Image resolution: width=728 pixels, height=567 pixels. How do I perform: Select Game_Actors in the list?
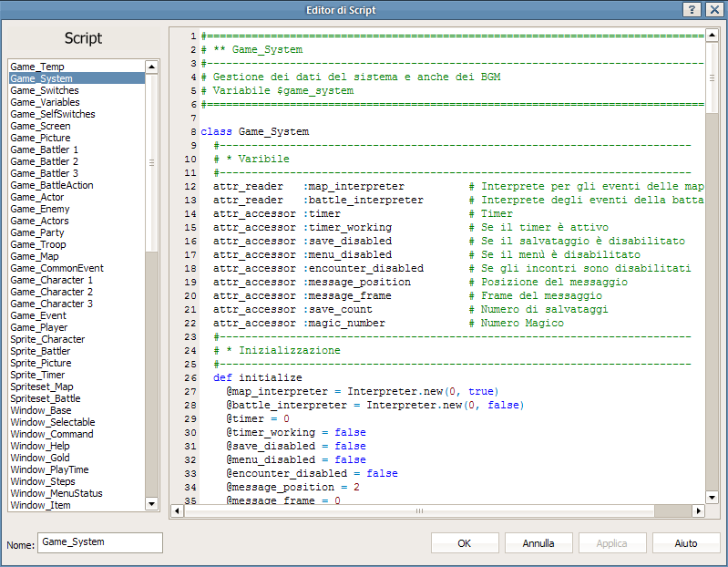(x=77, y=221)
